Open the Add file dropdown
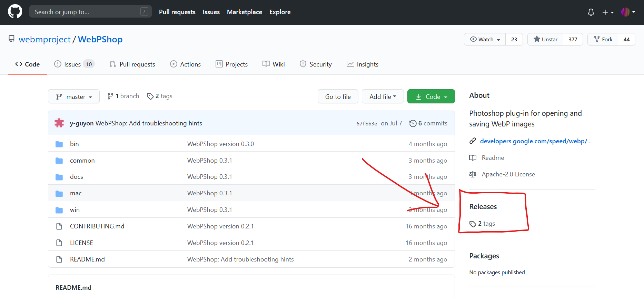This screenshot has width=644, height=298. 383,96
